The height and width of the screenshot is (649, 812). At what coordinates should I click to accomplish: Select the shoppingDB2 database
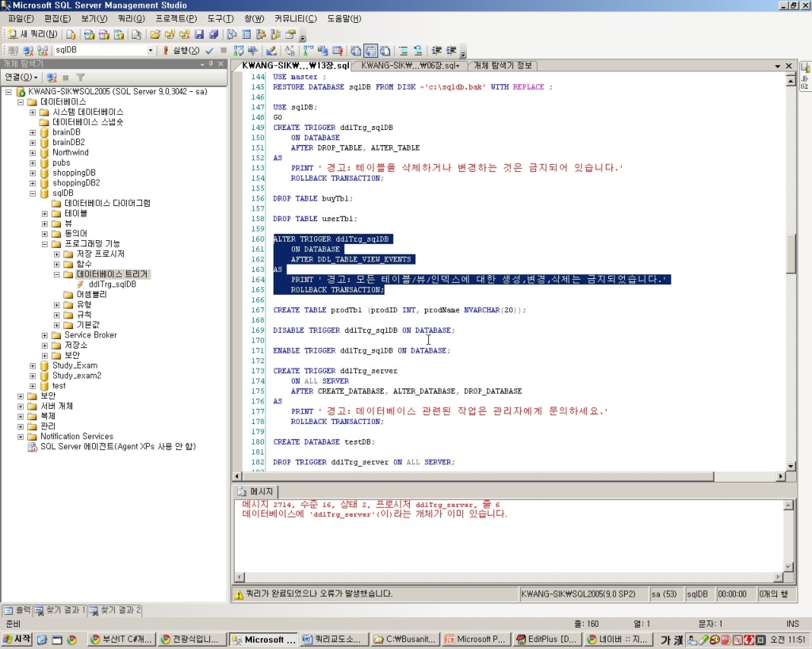pos(75,183)
